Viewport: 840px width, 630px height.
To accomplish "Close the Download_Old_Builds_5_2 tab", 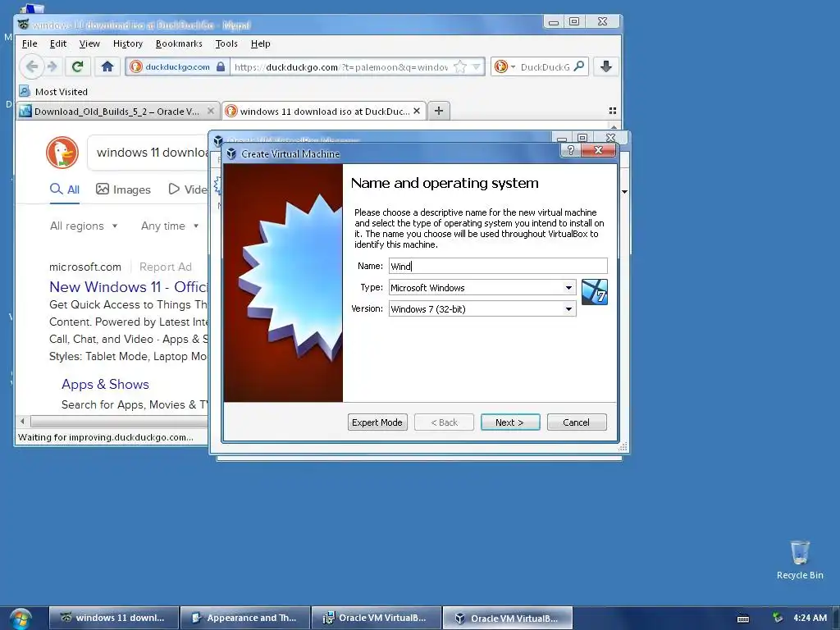I will pyautogui.click(x=211, y=111).
